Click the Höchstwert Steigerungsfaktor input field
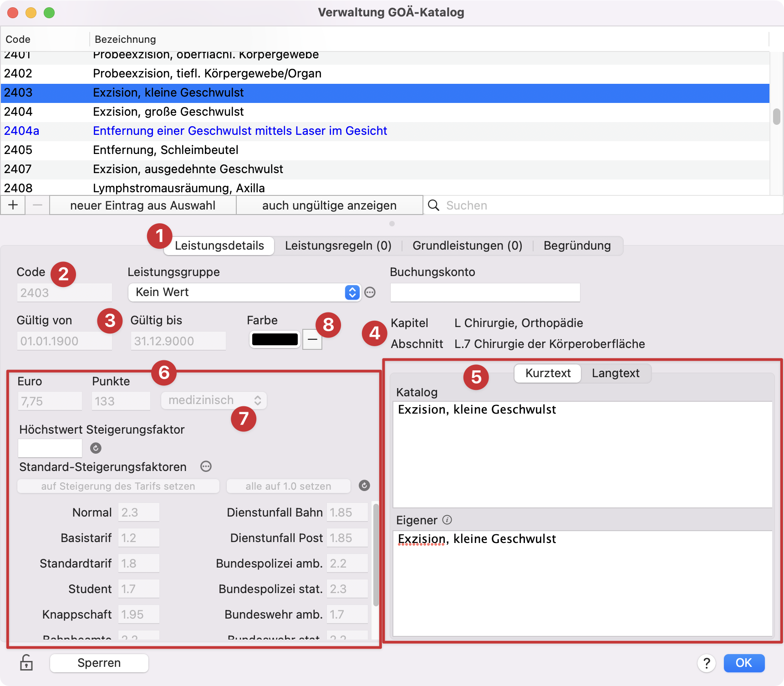784x686 pixels. click(x=50, y=448)
